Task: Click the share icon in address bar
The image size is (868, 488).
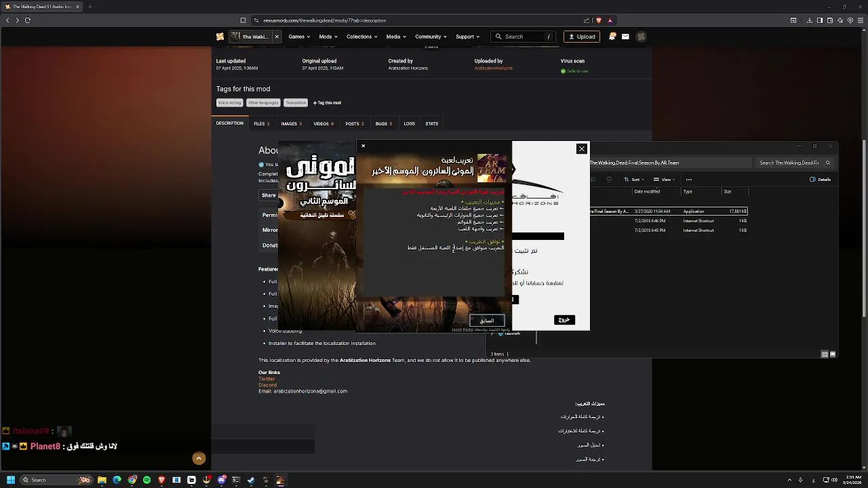Action: (x=587, y=20)
